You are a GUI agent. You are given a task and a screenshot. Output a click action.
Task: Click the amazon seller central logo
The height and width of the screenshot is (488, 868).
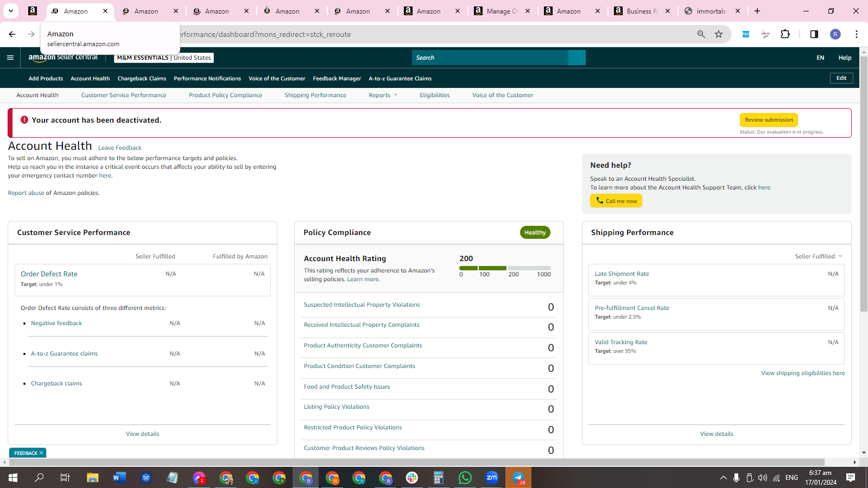click(x=63, y=57)
